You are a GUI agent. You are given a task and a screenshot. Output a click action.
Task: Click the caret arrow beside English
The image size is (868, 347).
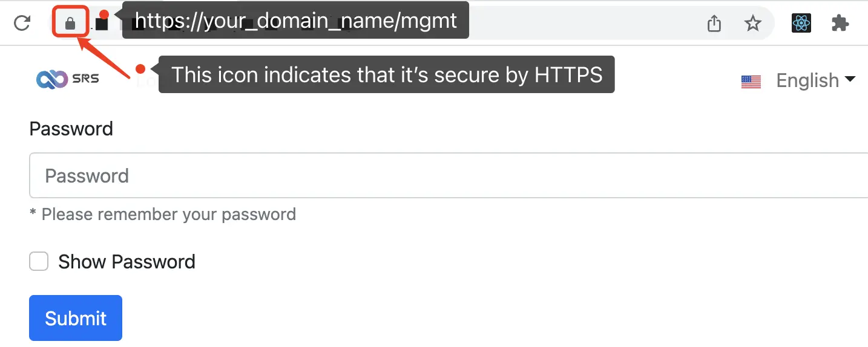(850, 79)
